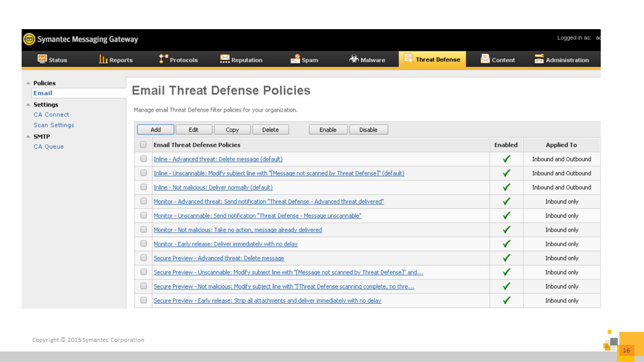Collapse the Settings section in sidebar
This screenshot has width=644, height=362.
tap(28, 105)
